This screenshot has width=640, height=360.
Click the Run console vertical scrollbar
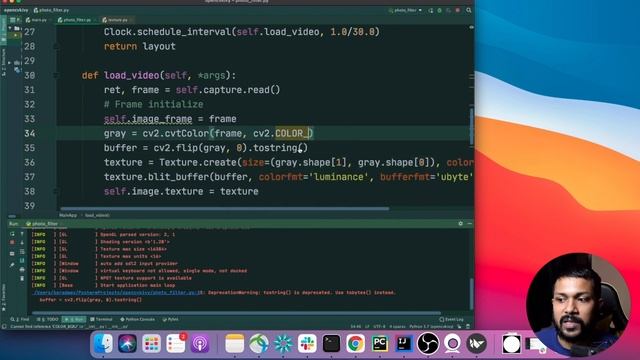click(471, 294)
